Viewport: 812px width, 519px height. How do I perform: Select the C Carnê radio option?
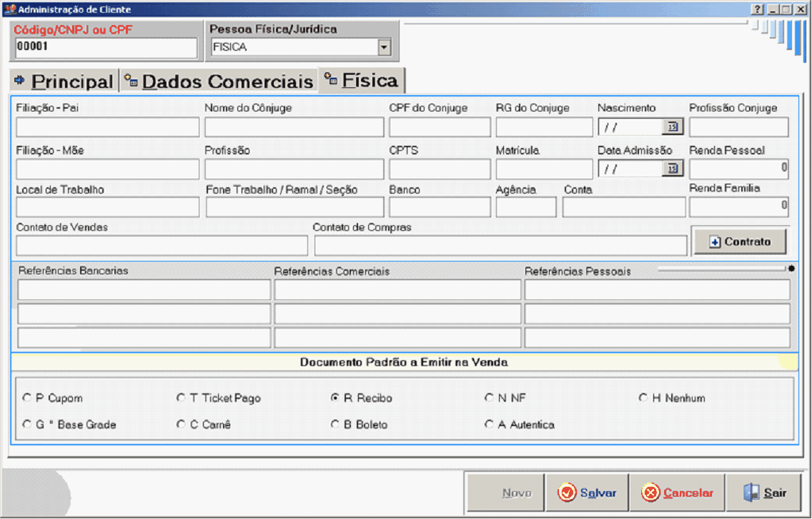[181, 425]
